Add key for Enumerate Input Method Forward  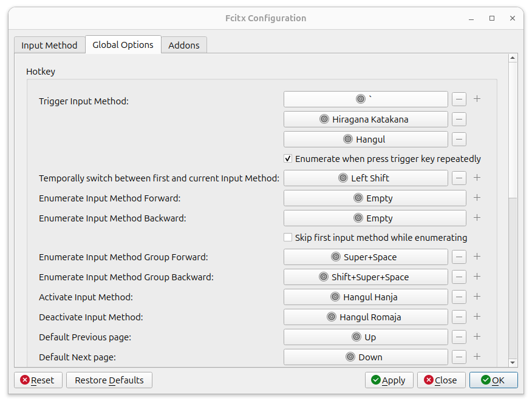pos(477,198)
